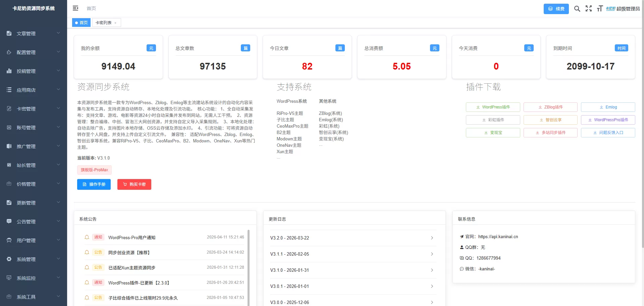Click the 系统管理 gear icon in sidebar

point(9,259)
